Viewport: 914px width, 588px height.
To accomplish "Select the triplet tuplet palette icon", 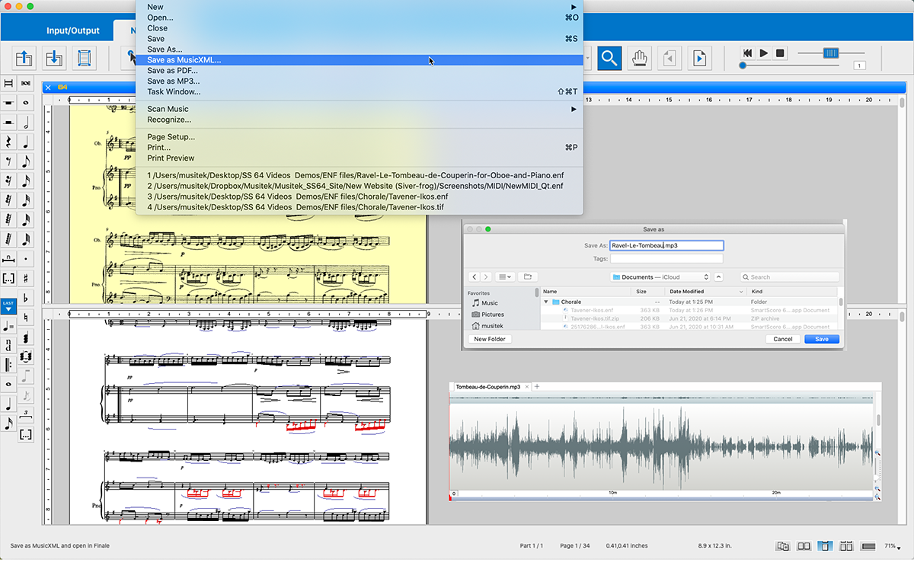I will (x=26, y=414).
